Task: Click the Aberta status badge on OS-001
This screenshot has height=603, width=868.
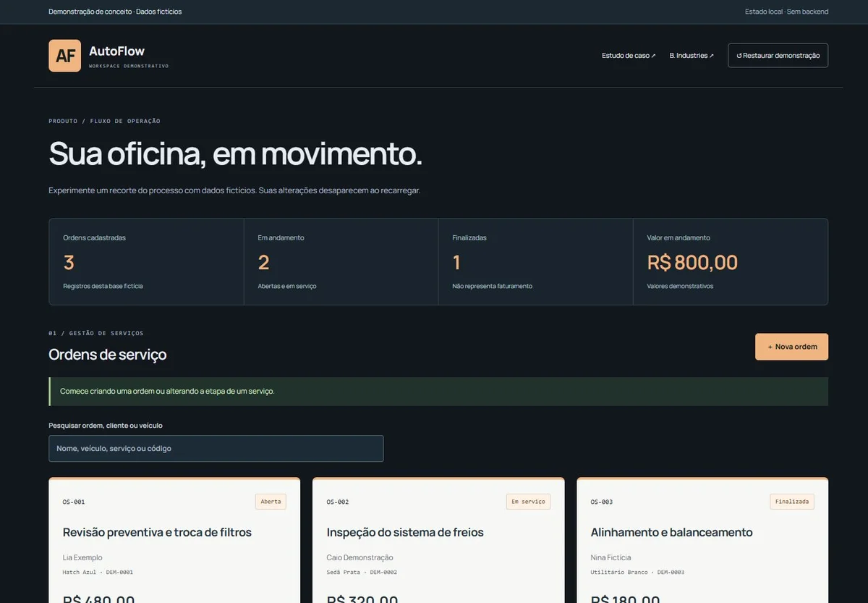Action: pos(271,502)
